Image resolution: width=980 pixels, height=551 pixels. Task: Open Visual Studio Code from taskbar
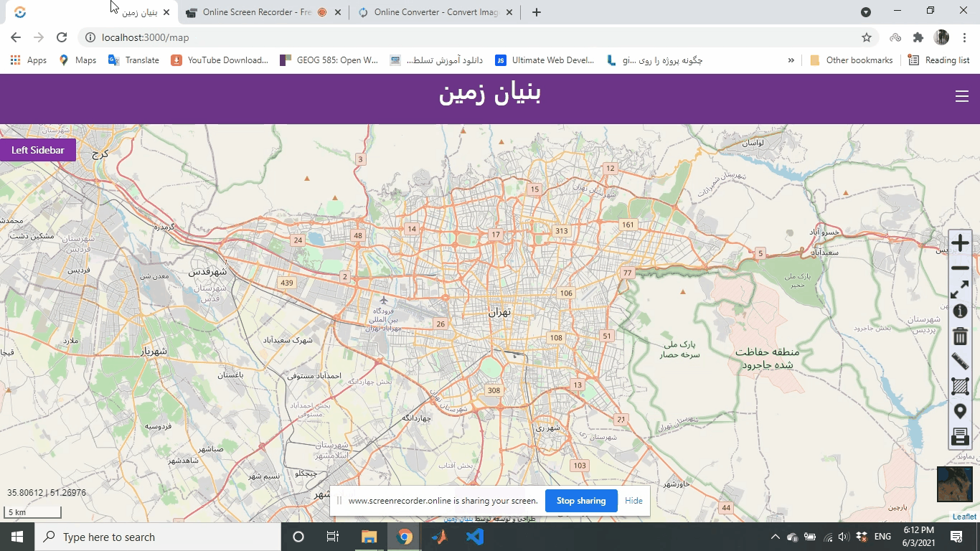tap(474, 537)
